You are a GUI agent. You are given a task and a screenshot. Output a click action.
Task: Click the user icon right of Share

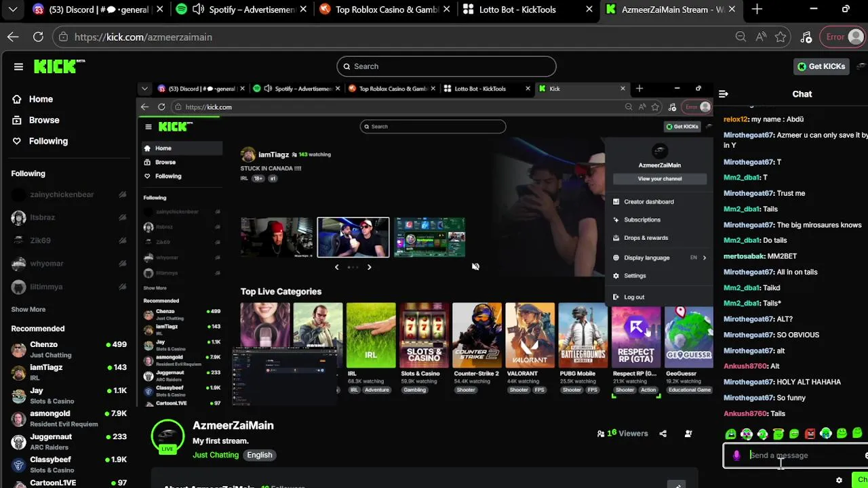[688, 434]
